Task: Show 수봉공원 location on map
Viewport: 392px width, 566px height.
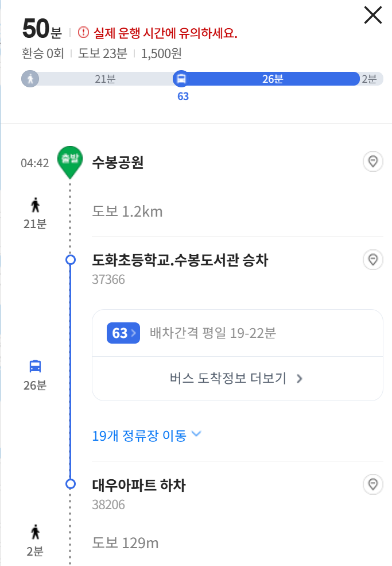Action: (x=373, y=162)
